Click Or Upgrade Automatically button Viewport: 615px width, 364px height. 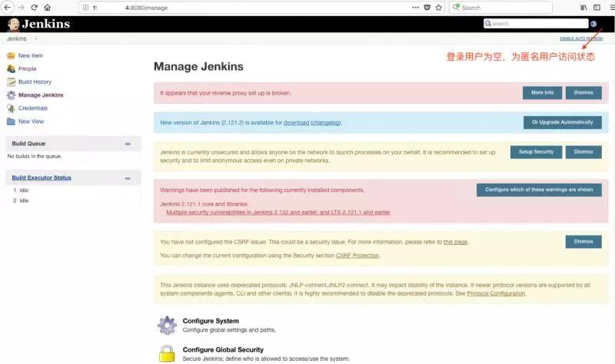tap(563, 122)
